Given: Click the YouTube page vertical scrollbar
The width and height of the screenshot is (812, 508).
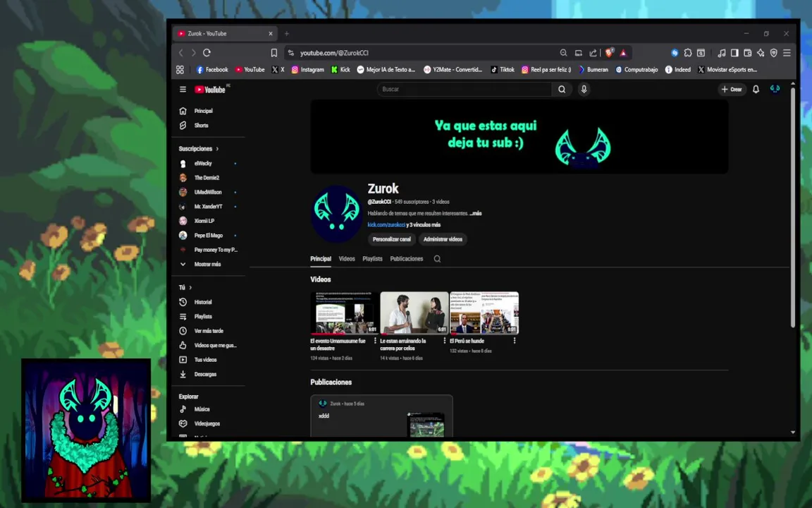Looking at the screenshot, I should (x=792, y=207).
